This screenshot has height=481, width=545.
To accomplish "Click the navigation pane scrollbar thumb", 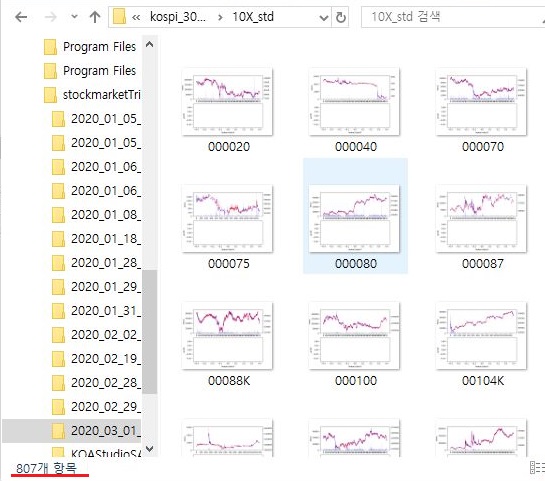I will click(149, 332).
